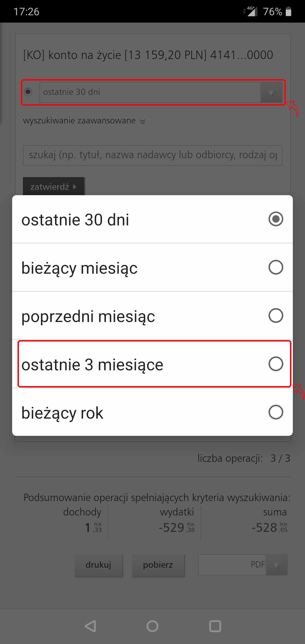Open the PDF format dropdown
This screenshot has width=305, height=644.
tap(243, 565)
